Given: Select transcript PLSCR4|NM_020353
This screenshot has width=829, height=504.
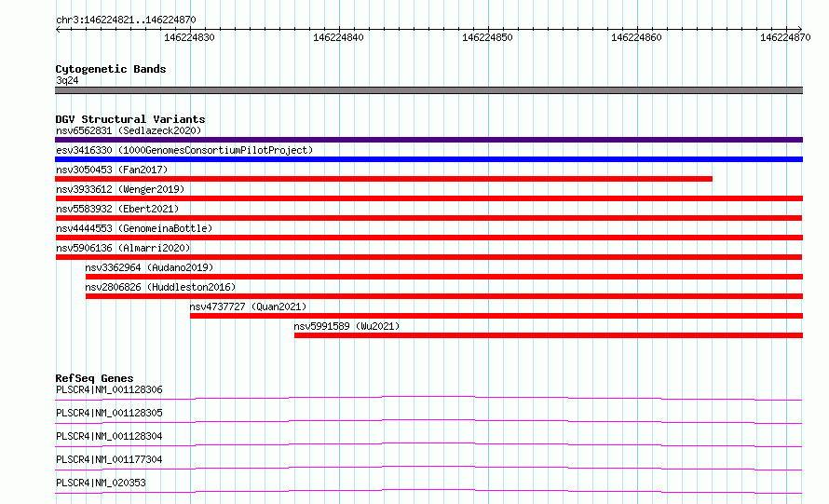Looking at the screenshot, I should point(101,483).
